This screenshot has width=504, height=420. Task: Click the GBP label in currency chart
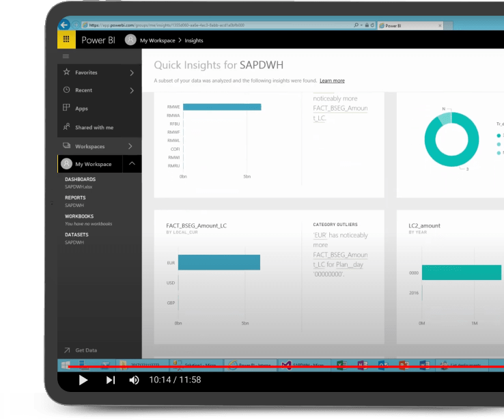(x=171, y=303)
